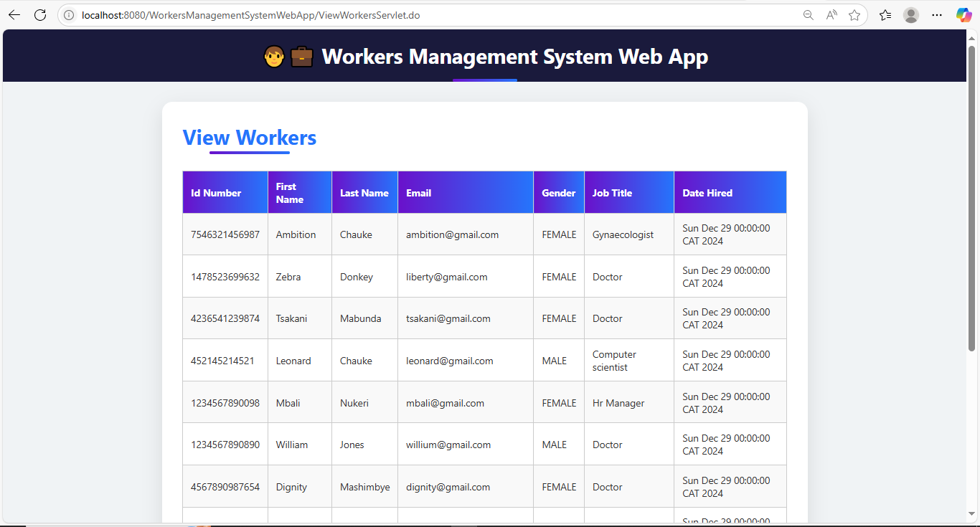The image size is (980, 527).
Task: Open the browser profile avatar
Action: coord(910,14)
